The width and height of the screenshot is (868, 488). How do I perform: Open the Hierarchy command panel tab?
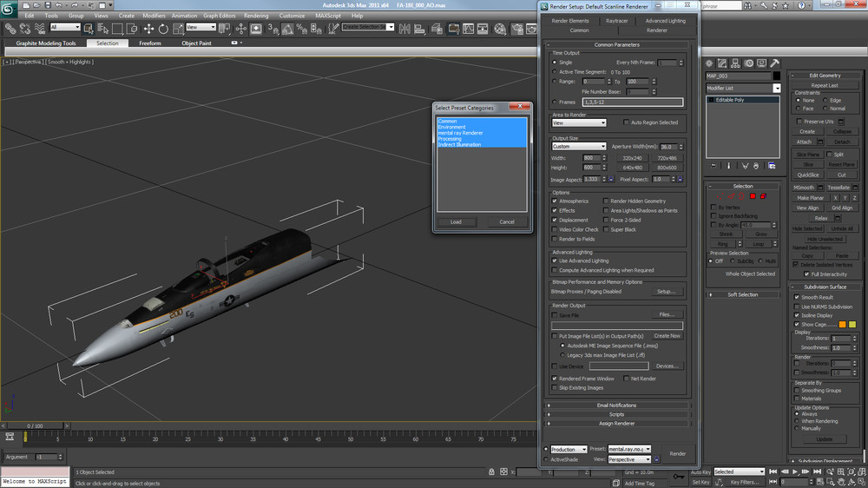tap(734, 63)
